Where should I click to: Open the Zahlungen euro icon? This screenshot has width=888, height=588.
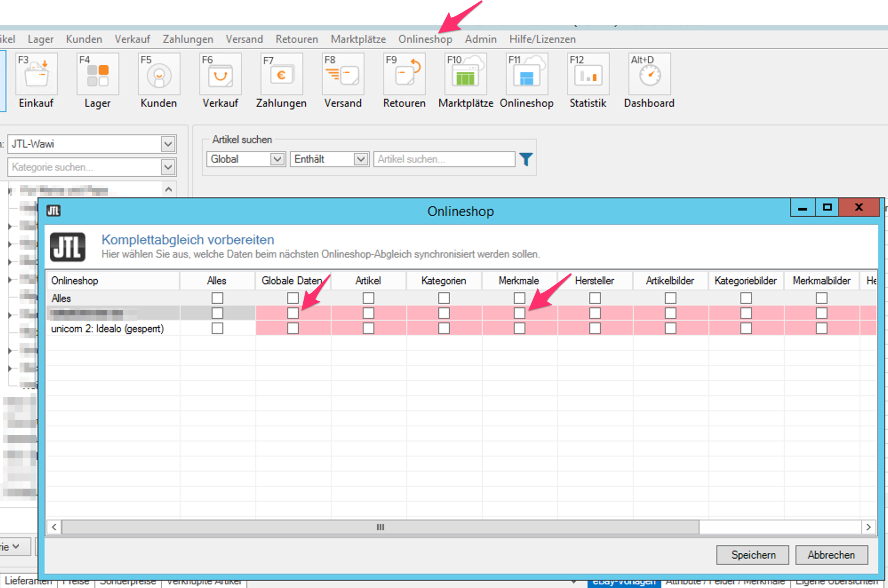tap(281, 74)
